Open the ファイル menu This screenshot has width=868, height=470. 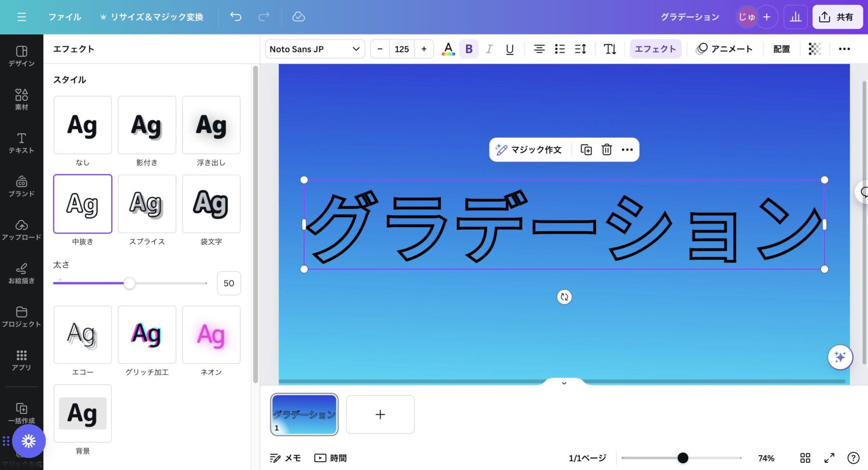coord(65,17)
